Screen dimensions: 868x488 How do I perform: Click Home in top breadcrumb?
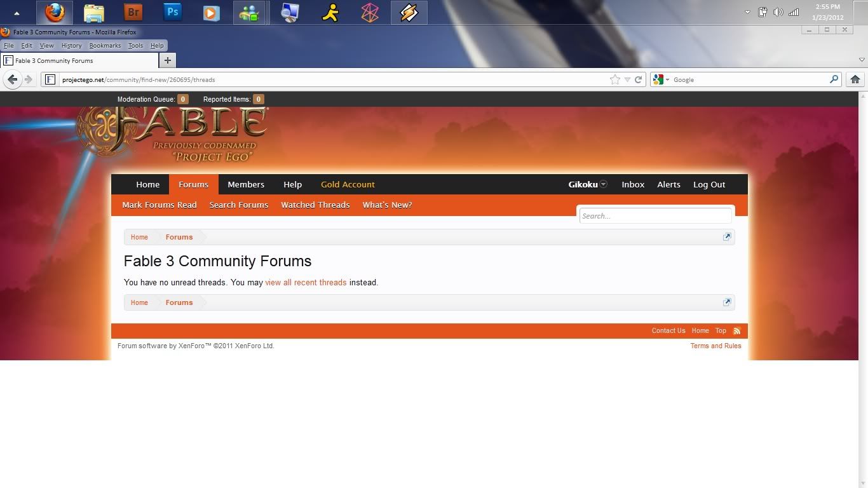139,237
